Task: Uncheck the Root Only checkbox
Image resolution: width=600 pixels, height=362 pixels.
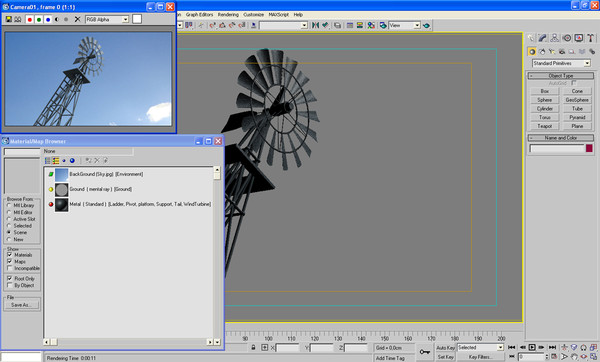Action: [x=10, y=279]
